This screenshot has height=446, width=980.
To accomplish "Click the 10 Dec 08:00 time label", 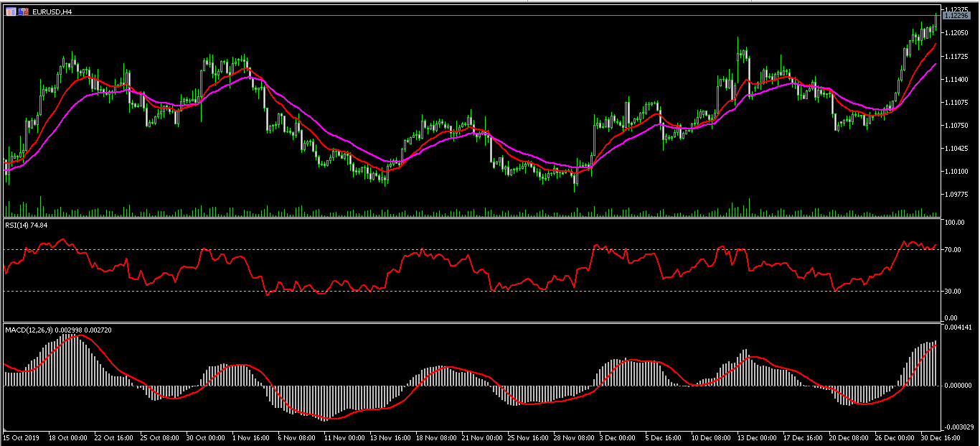I will click(710, 437).
